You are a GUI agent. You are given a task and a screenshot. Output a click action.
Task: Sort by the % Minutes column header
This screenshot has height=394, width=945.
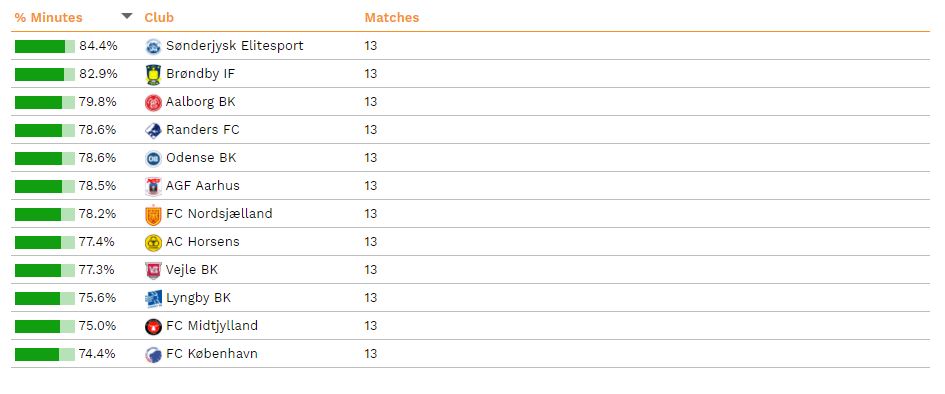click(48, 17)
